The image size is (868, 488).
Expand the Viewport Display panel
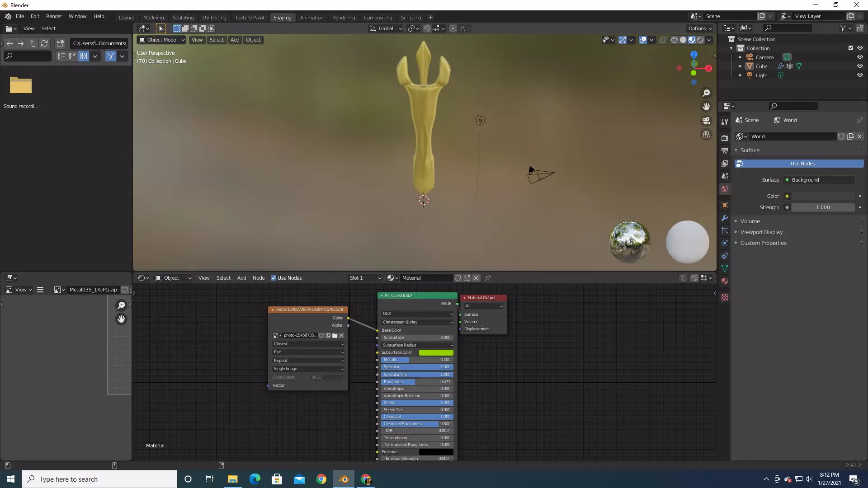tap(761, 232)
